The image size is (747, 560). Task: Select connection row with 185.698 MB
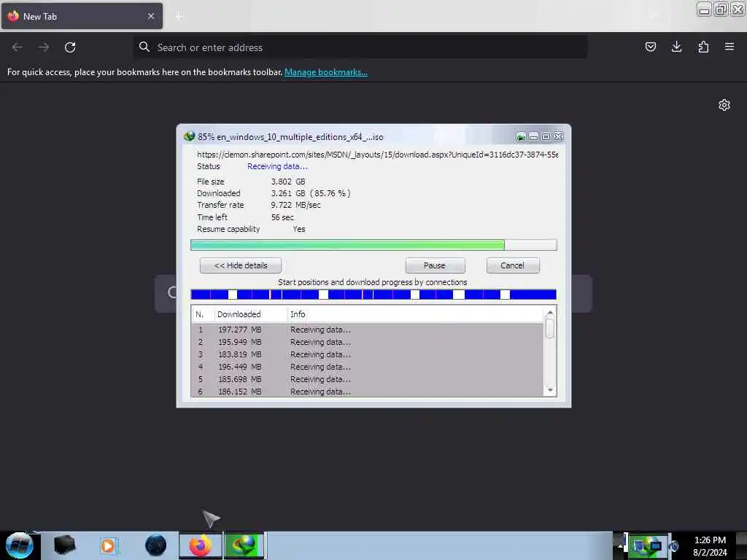pyautogui.click(x=367, y=379)
